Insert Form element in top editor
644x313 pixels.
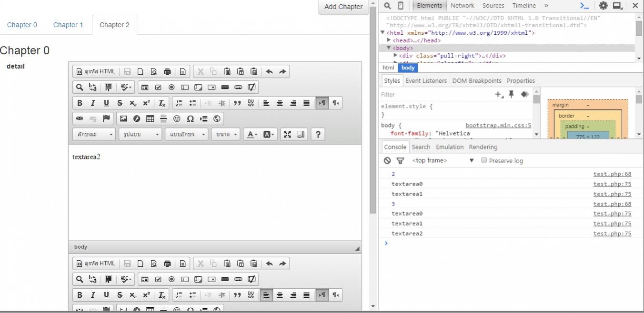click(x=145, y=87)
